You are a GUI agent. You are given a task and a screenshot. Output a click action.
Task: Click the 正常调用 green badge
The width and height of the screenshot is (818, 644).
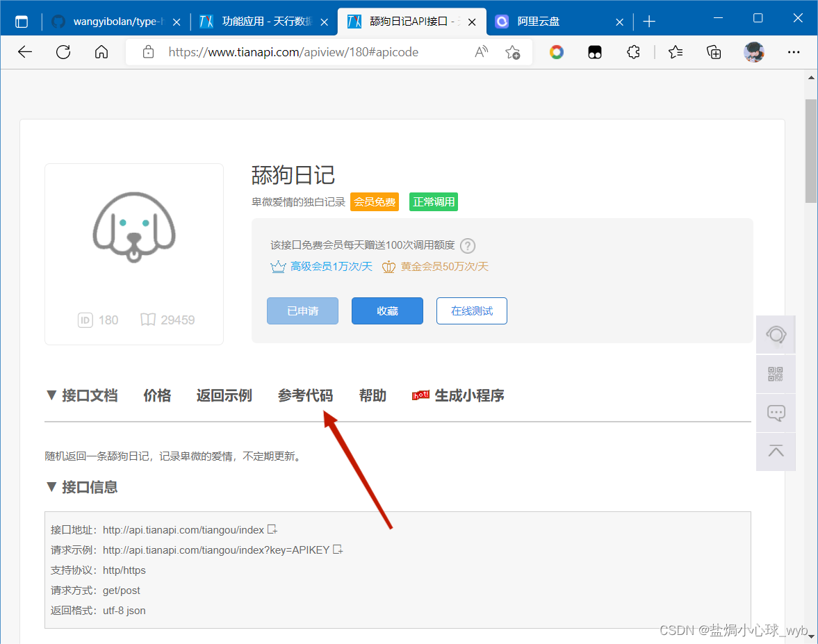[434, 201]
